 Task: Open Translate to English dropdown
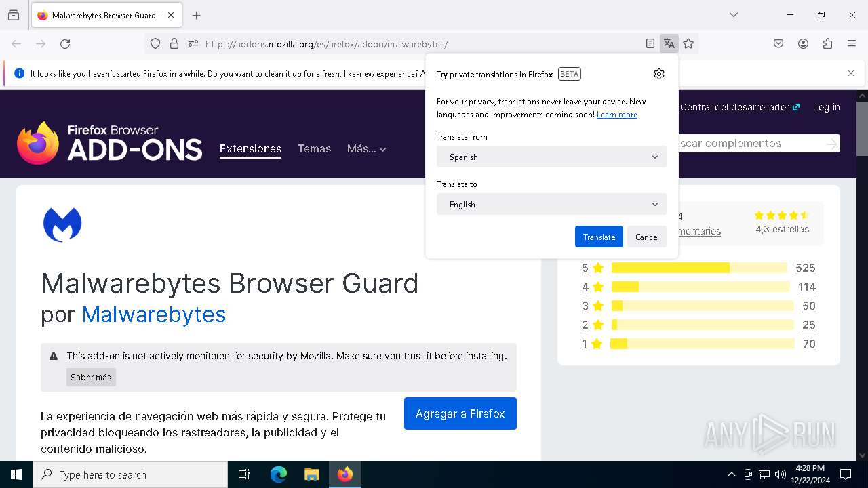[552, 204]
